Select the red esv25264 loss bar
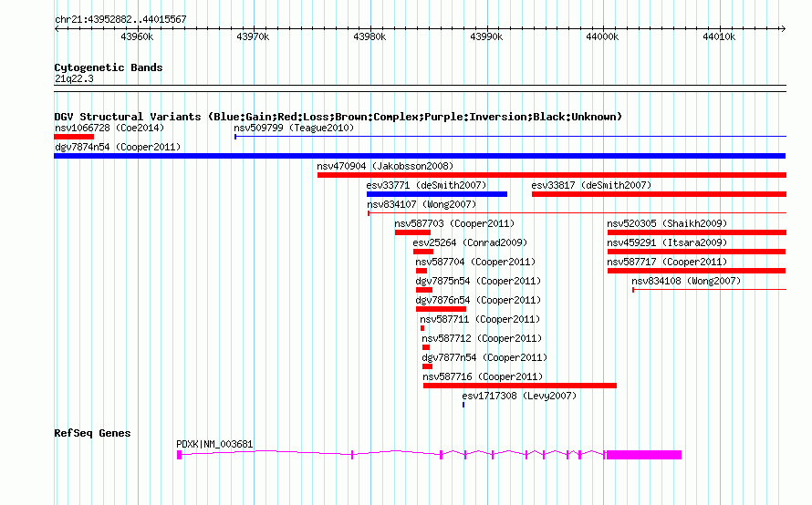Viewport: 812px width, 505px height. pos(423,252)
